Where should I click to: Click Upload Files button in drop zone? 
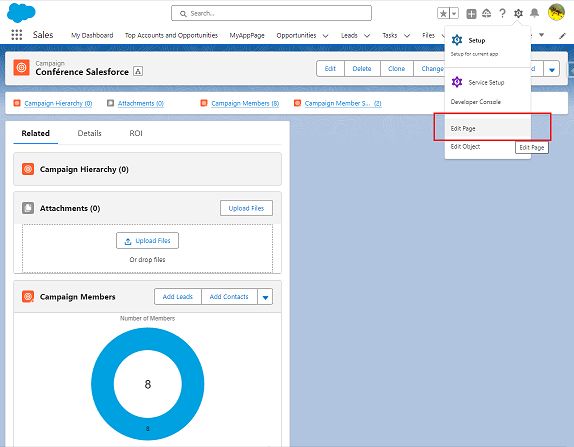click(x=148, y=241)
